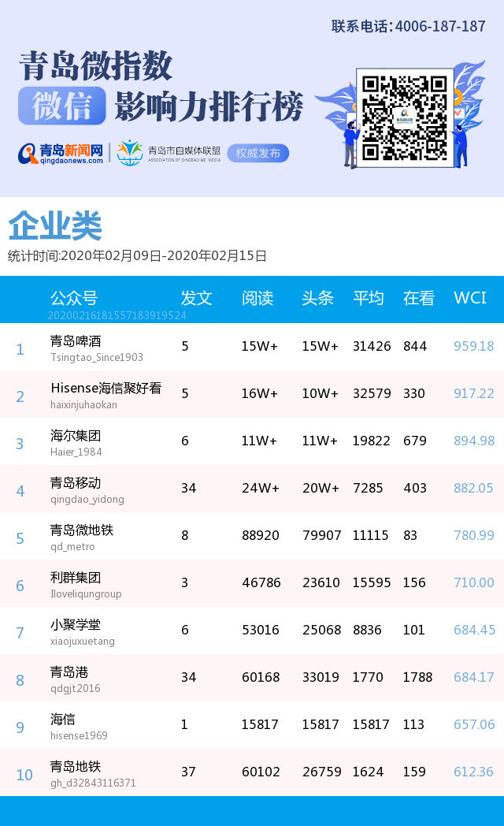Open Hisense海信聚好看 account entry
504x826 pixels.
106,389
